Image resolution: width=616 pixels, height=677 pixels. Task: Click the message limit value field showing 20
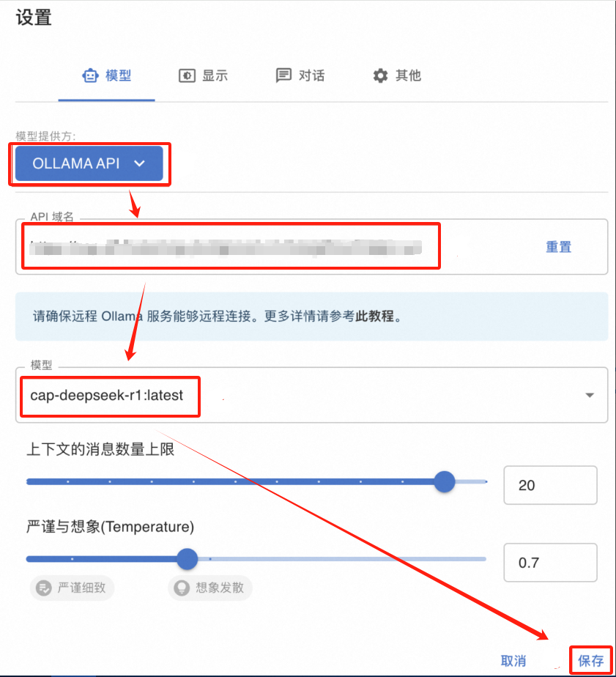click(x=550, y=485)
